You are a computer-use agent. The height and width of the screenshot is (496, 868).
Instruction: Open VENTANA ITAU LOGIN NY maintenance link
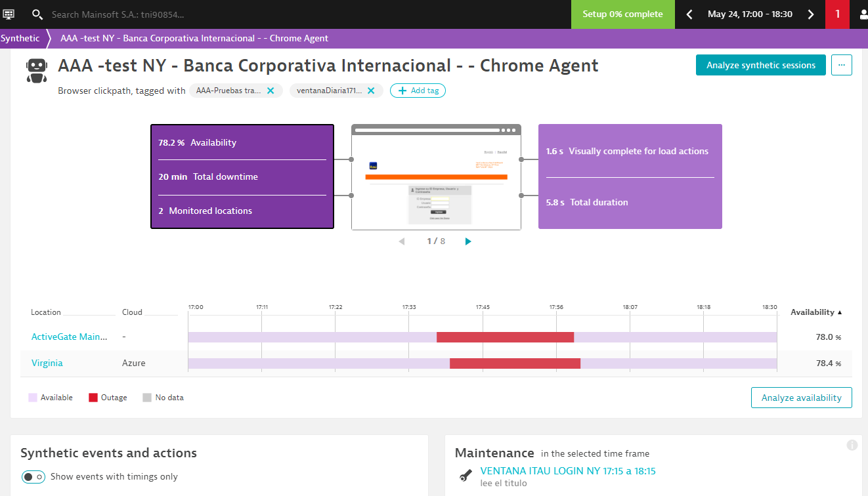coord(567,470)
